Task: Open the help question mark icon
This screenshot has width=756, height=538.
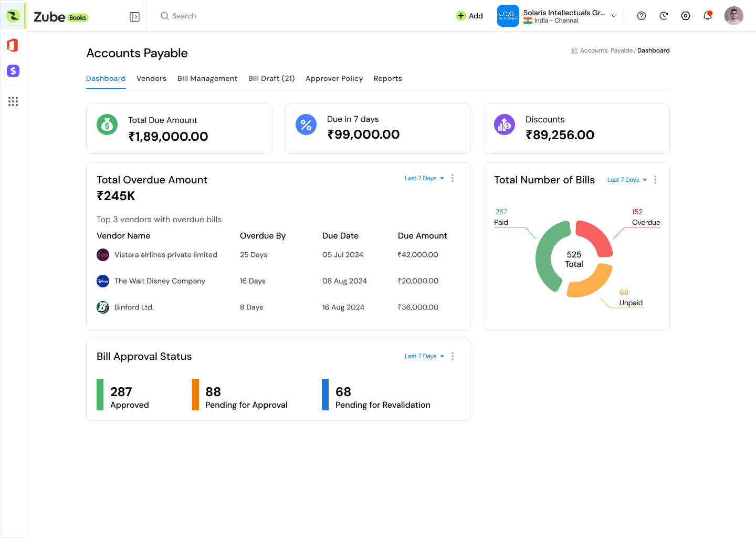Action: (642, 16)
